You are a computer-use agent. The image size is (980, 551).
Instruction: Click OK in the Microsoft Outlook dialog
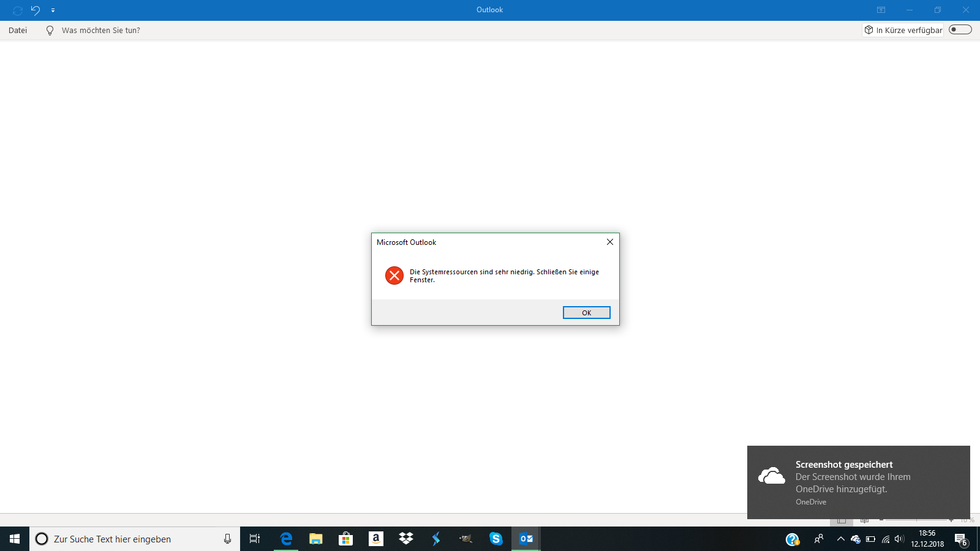[x=586, y=313]
